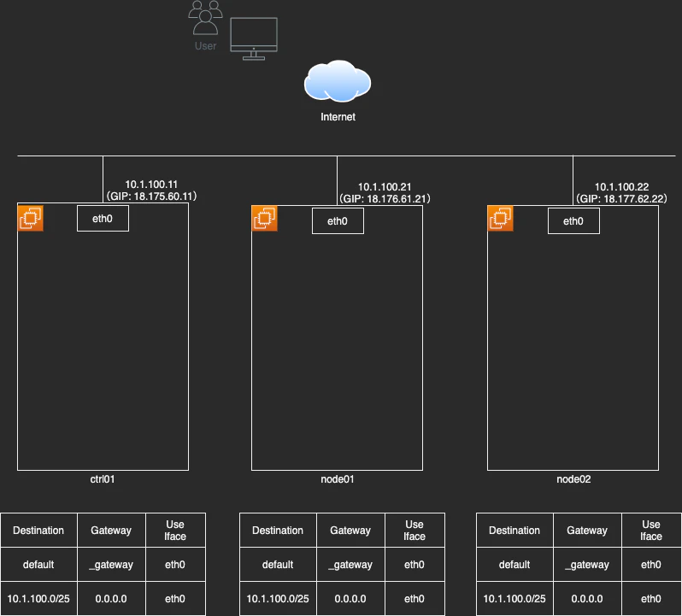Select default cell in ctrl01 route table
The width and height of the screenshot is (682, 616).
[x=38, y=564]
